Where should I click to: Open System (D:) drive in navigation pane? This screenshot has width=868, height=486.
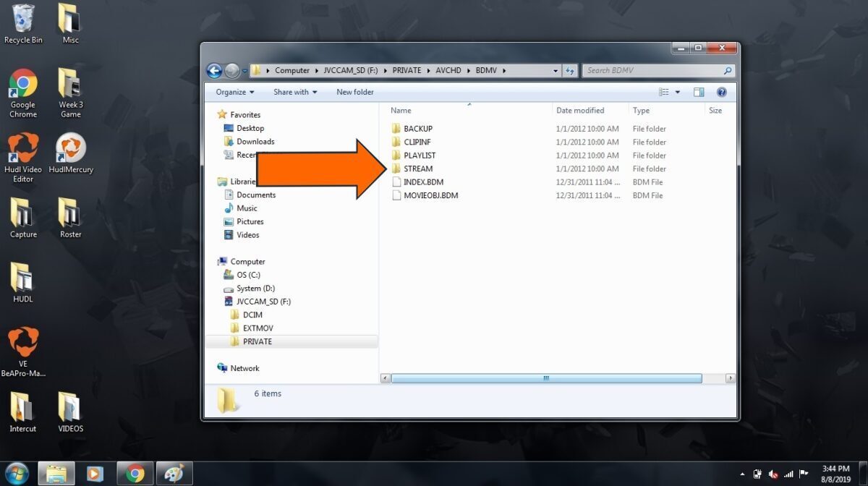(x=255, y=288)
